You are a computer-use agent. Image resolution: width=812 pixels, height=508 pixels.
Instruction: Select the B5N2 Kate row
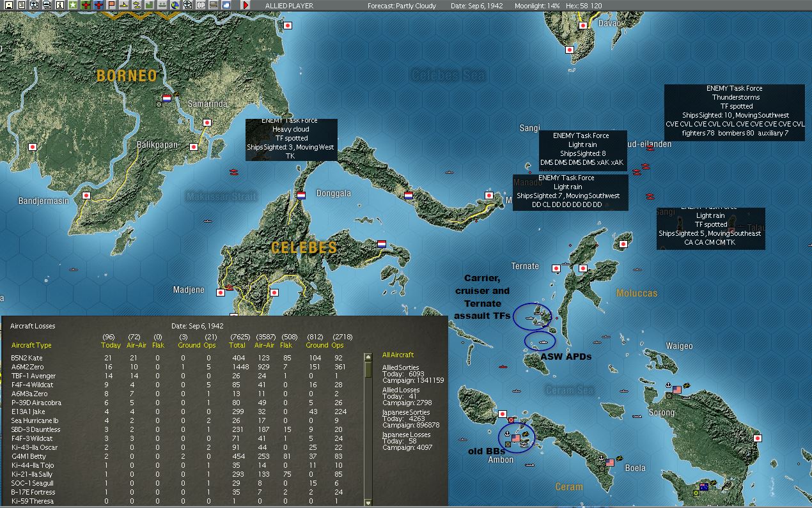click(x=185, y=358)
